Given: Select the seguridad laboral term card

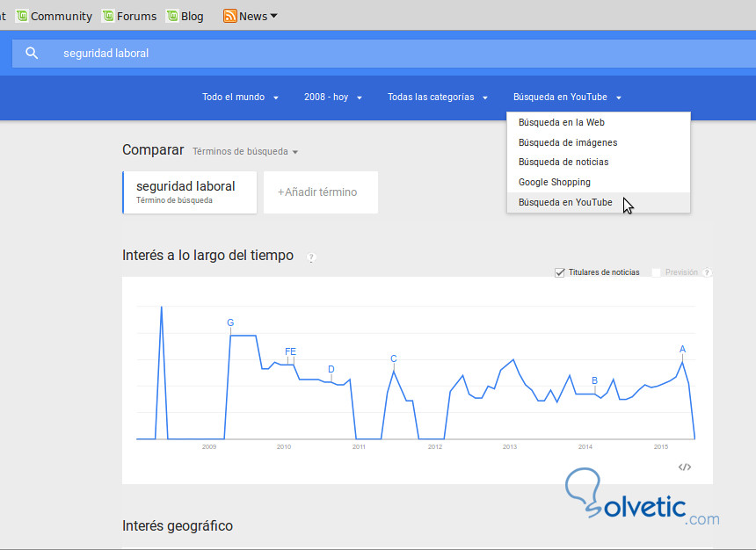Looking at the screenshot, I should tap(190, 192).
